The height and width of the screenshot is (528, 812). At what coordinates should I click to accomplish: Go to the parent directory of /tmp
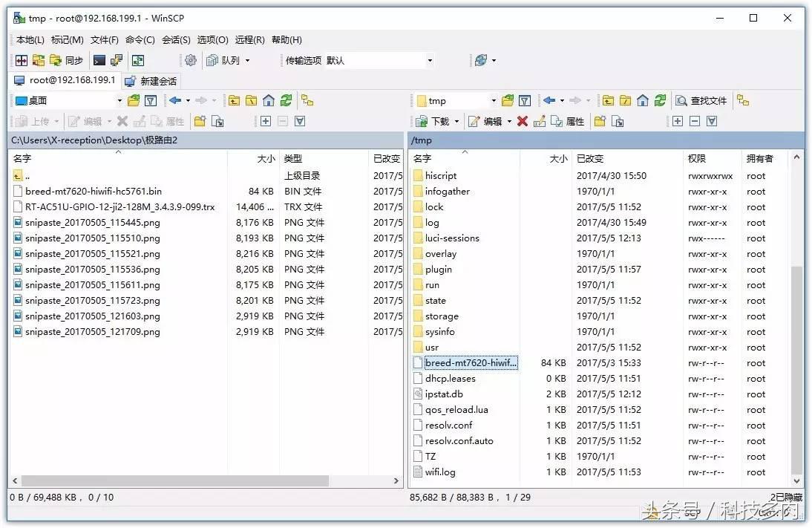tap(610, 100)
